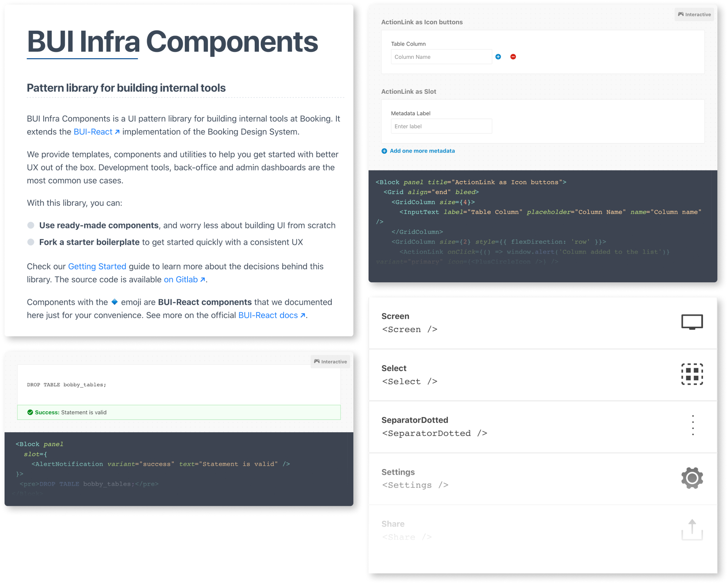Click the SeparatorDotted vertical dots icon
Viewport: 728px width, 584px height.
(x=693, y=425)
